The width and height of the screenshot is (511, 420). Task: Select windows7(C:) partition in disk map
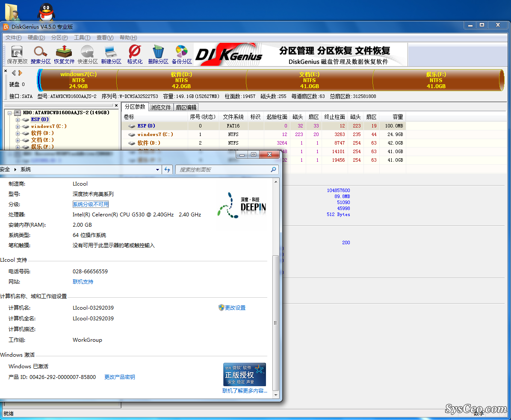pos(78,80)
